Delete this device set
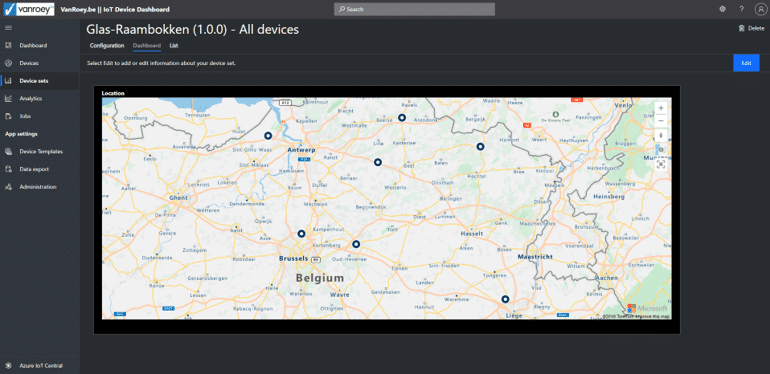The image size is (770, 374). point(752,28)
